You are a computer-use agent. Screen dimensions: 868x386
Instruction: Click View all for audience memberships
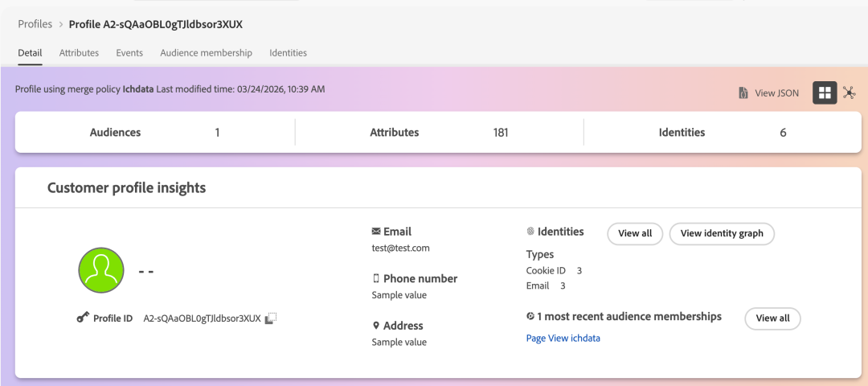pos(772,318)
